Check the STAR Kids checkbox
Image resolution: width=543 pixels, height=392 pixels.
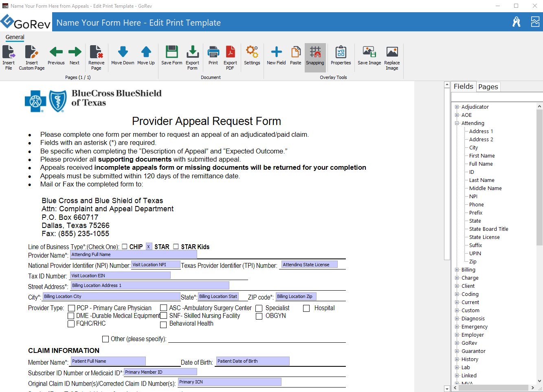(176, 246)
